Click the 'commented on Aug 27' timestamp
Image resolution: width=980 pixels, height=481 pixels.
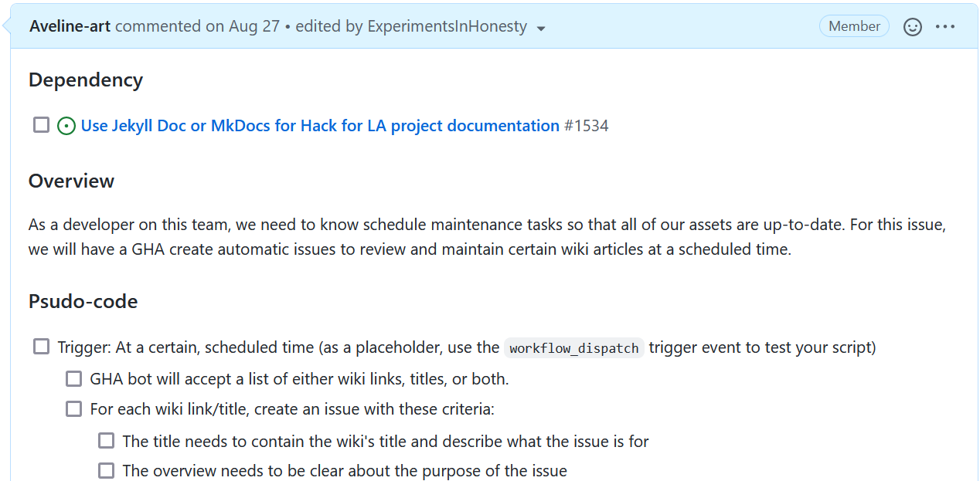click(x=197, y=26)
